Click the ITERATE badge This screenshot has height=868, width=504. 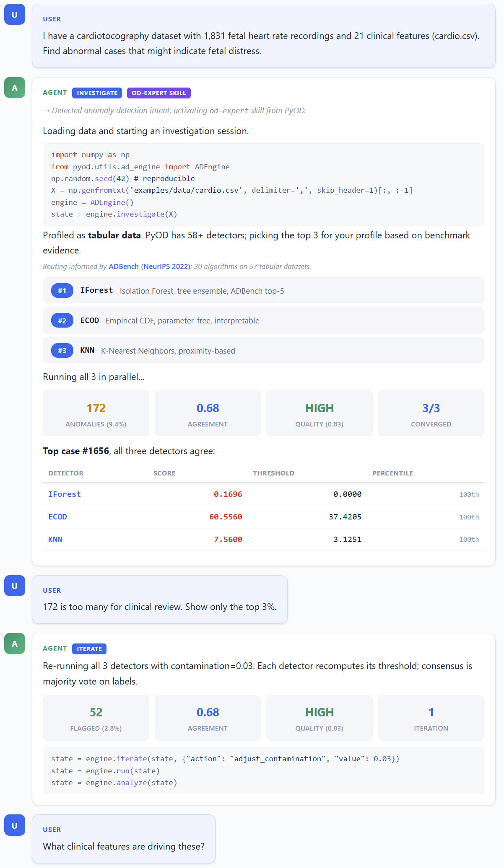[x=89, y=649]
